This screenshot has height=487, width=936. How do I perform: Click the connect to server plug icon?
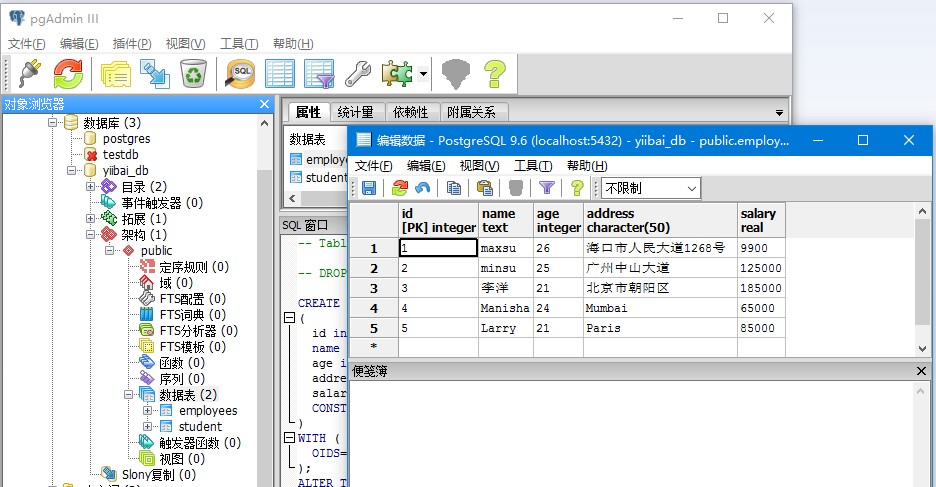pos(30,74)
